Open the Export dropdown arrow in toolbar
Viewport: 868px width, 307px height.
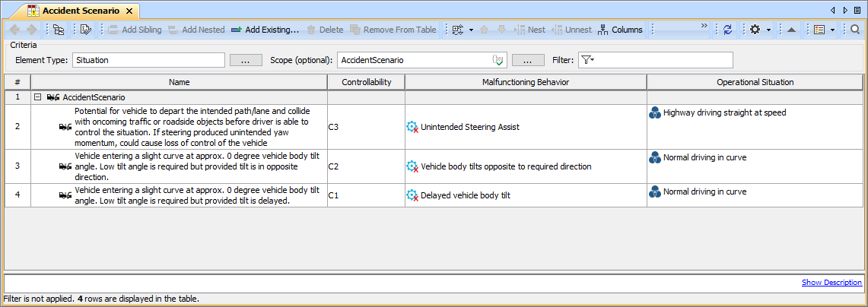point(471,30)
